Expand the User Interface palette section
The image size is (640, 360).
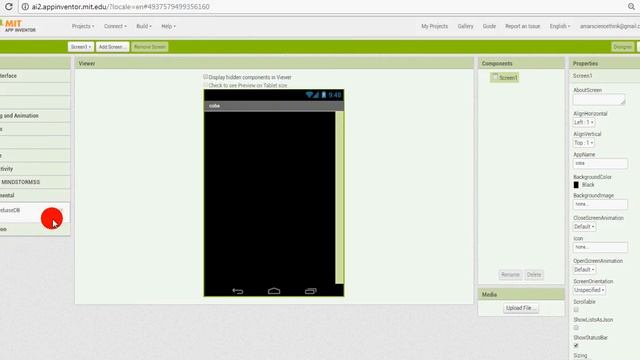pyautogui.click(x=35, y=76)
